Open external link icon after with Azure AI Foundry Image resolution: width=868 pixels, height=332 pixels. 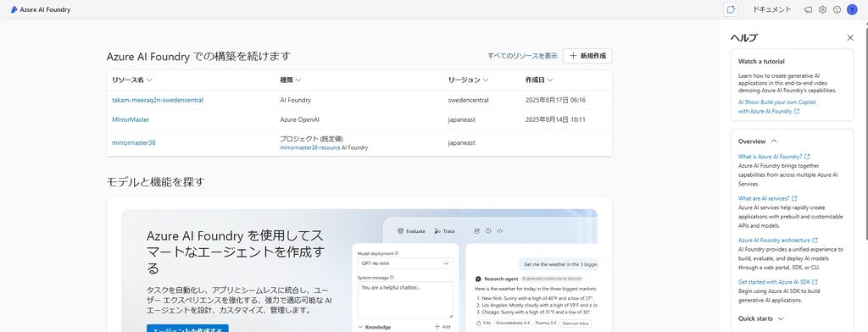(797, 111)
